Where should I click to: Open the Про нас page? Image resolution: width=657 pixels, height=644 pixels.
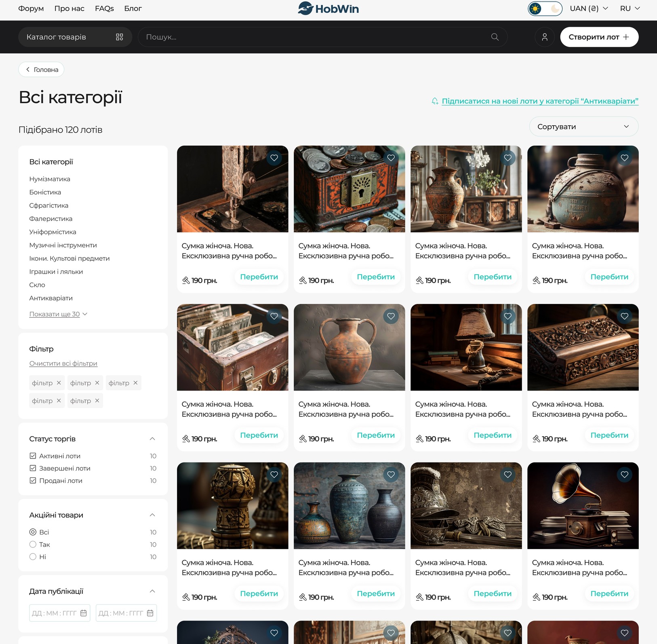[69, 8]
